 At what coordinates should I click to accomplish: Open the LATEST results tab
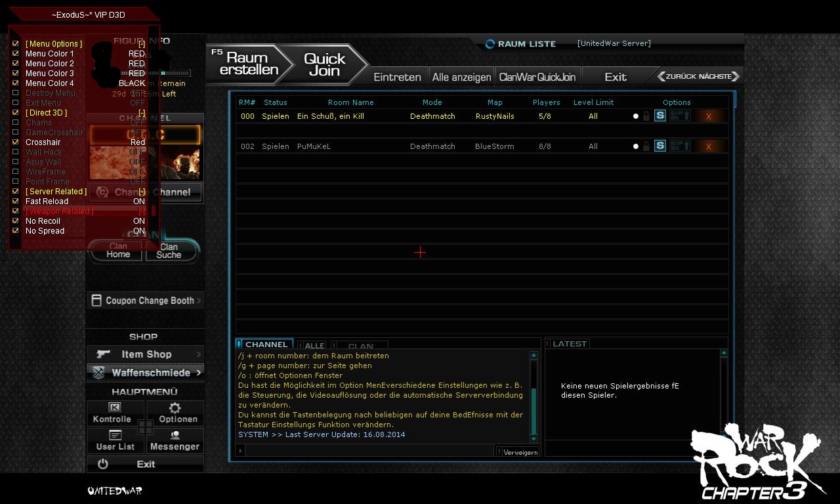click(568, 343)
